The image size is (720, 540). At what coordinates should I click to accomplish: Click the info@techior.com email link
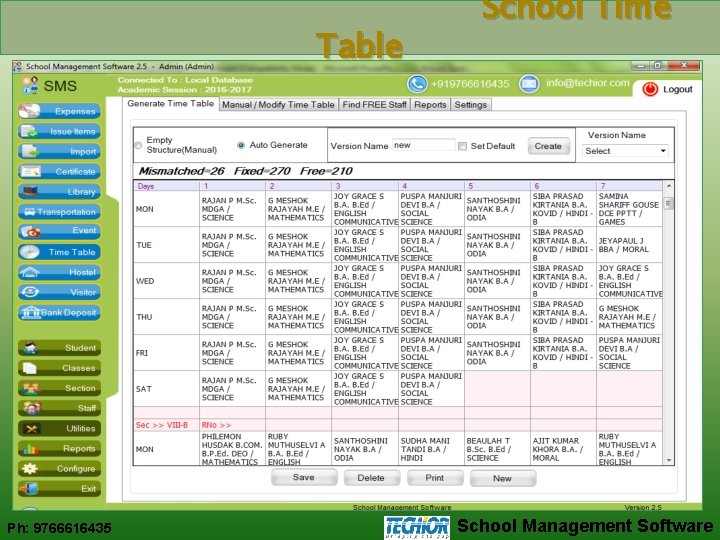[x=587, y=83]
